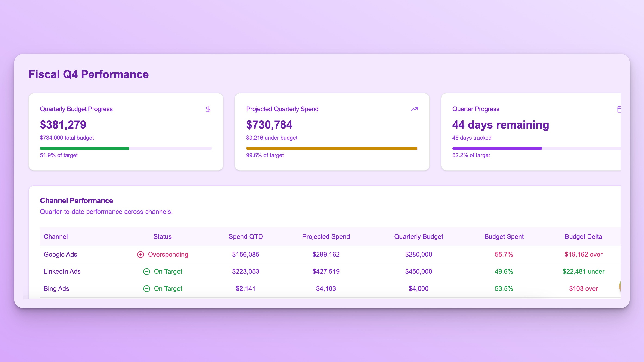The width and height of the screenshot is (644, 362).
Task: Sort by Budget Spent column header
Action: coord(504,236)
